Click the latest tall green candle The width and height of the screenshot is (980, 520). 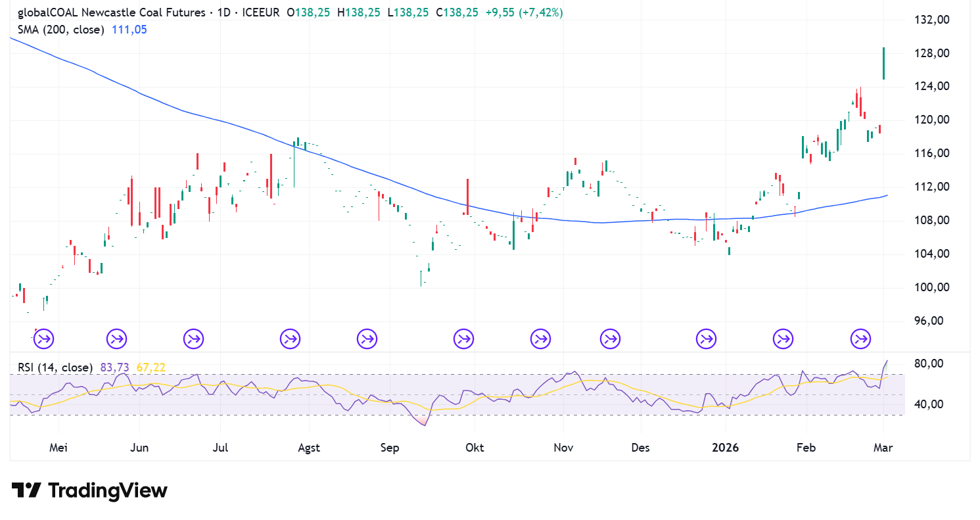(883, 63)
